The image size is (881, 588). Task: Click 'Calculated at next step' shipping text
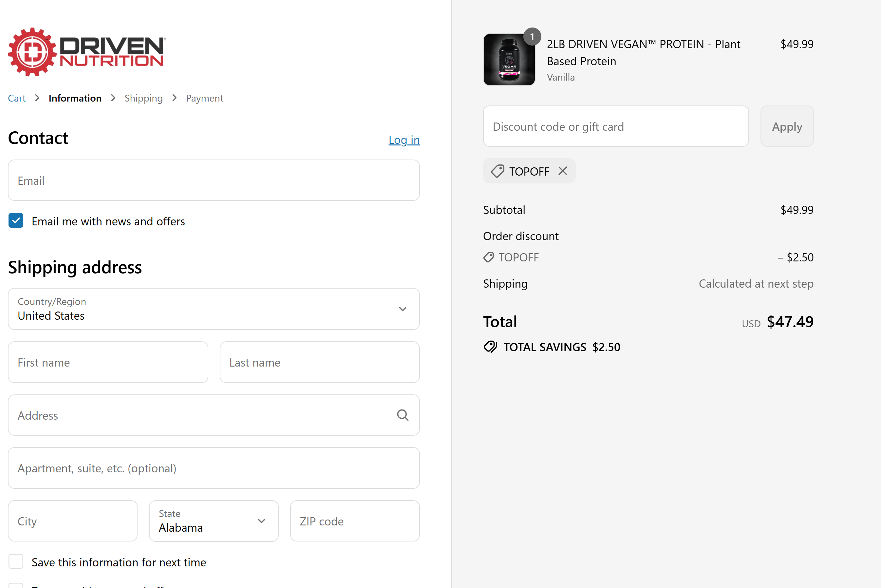pos(756,283)
